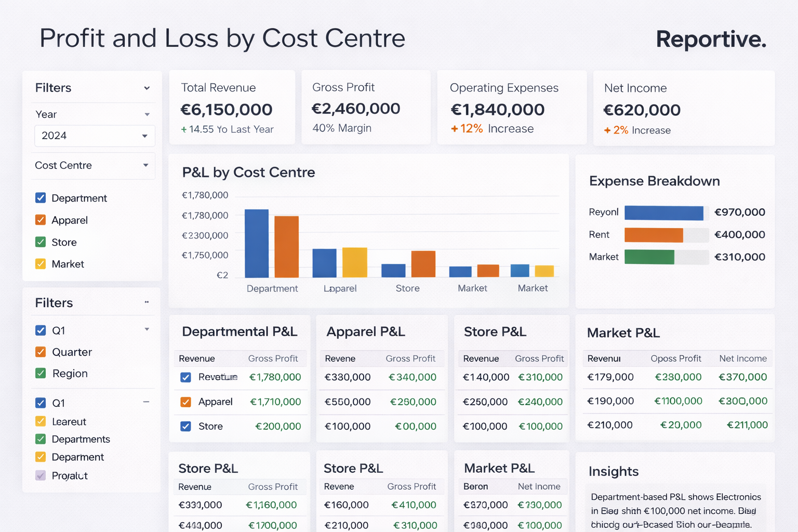
Task: Select the Gross Profit column header in Apparel P&L
Action: (x=410, y=358)
